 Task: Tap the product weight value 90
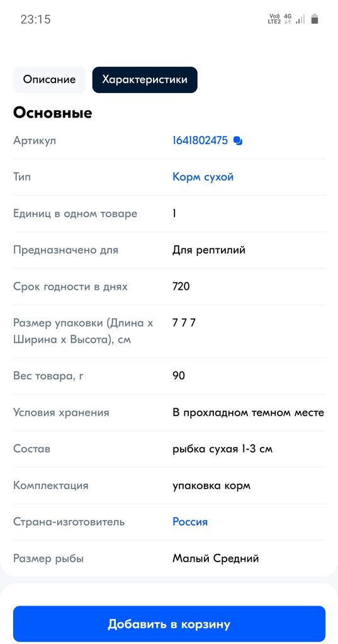[x=179, y=376]
